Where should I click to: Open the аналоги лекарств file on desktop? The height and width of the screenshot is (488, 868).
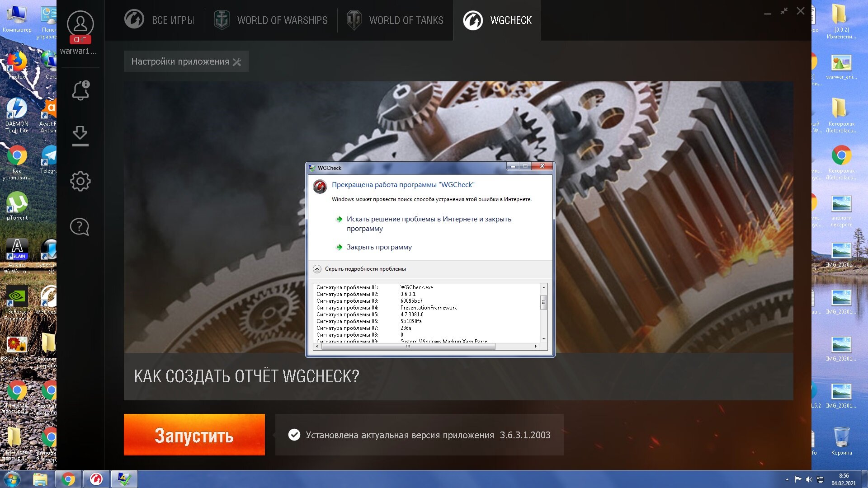(841, 211)
